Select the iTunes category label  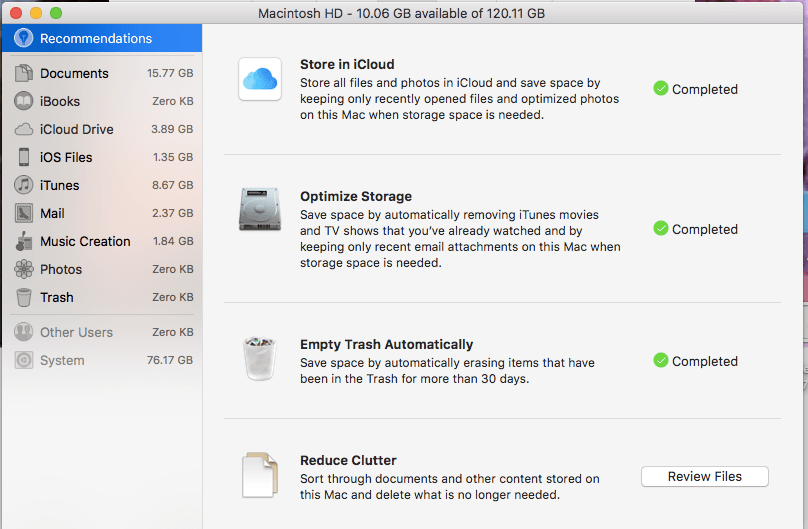coord(60,185)
